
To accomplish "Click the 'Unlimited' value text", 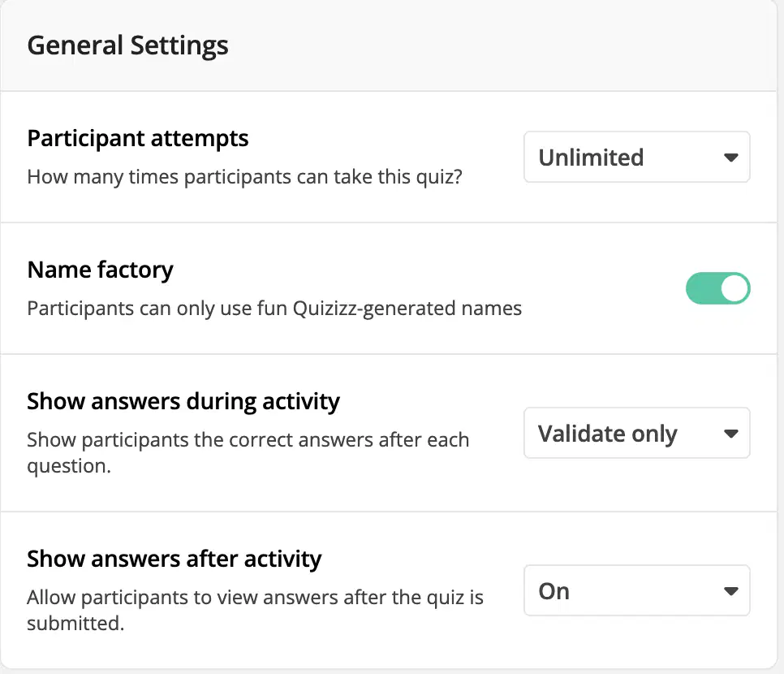I will (x=591, y=158).
